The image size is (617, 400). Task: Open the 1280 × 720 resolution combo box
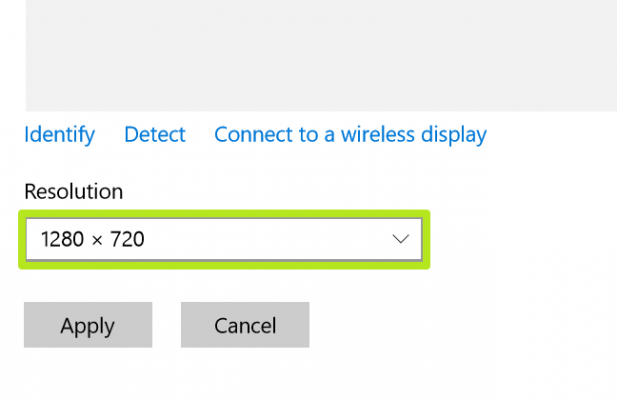(223, 239)
